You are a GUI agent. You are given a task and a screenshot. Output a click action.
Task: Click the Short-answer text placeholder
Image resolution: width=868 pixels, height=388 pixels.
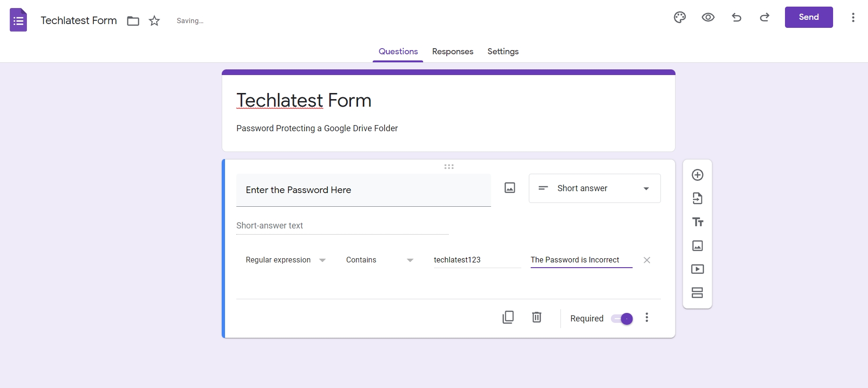[269, 226]
